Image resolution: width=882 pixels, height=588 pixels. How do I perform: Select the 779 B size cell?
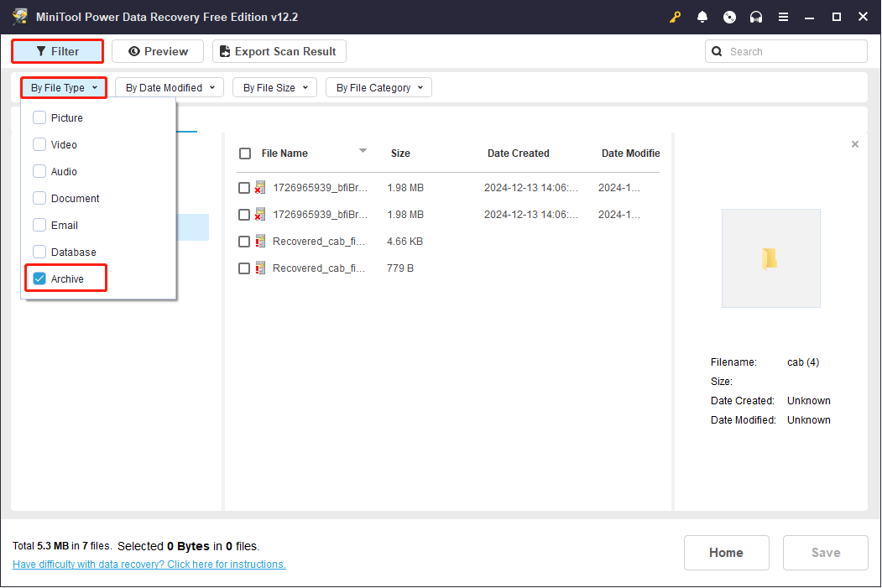400,268
